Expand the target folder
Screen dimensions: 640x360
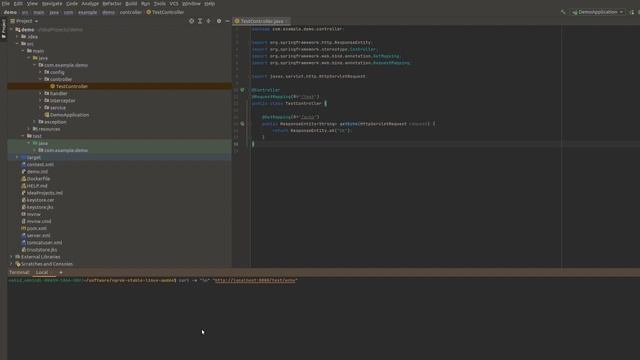[x=18, y=158]
